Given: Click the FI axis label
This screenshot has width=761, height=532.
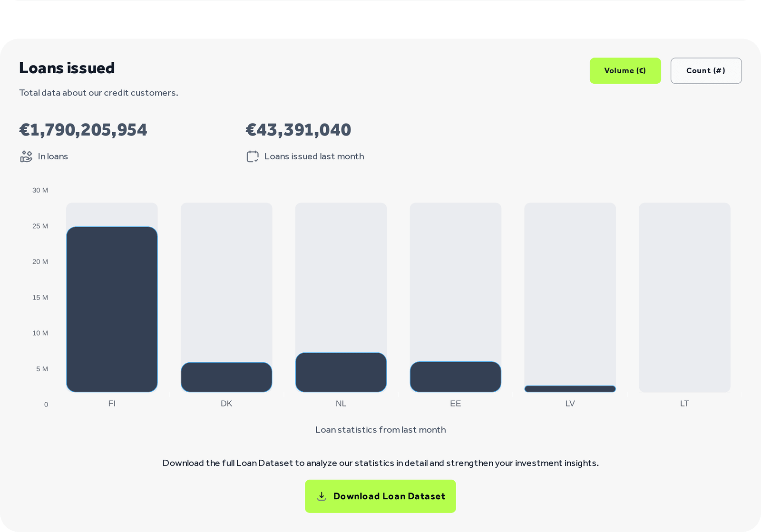Looking at the screenshot, I should [x=112, y=404].
